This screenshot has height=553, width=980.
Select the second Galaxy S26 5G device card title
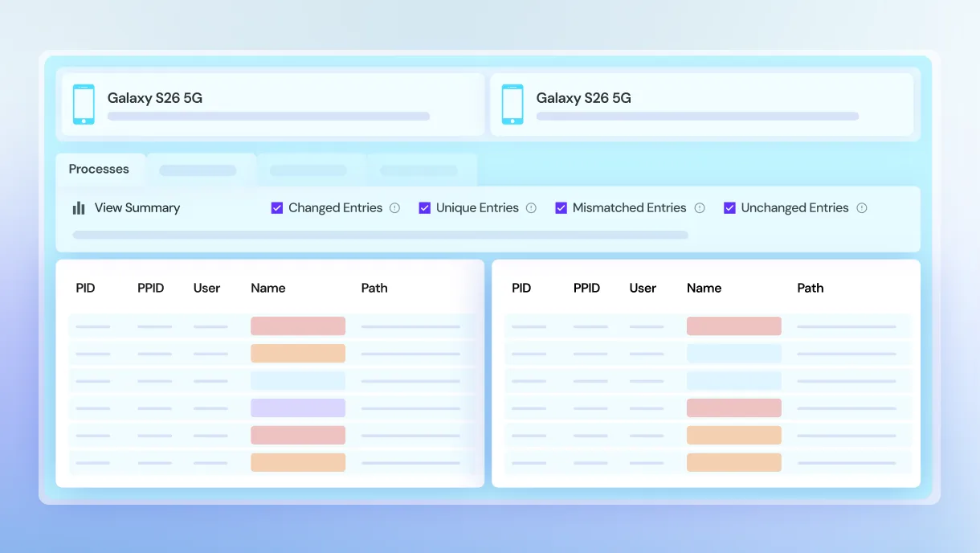click(584, 98)
